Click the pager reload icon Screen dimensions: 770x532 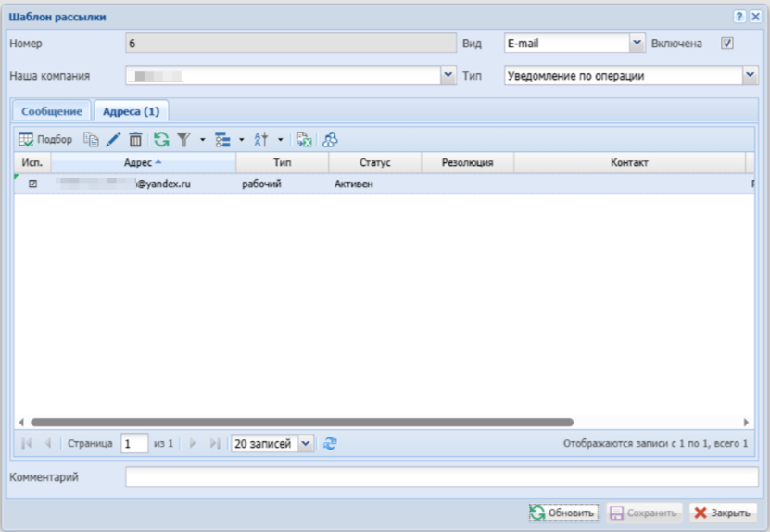coord(330,444)
